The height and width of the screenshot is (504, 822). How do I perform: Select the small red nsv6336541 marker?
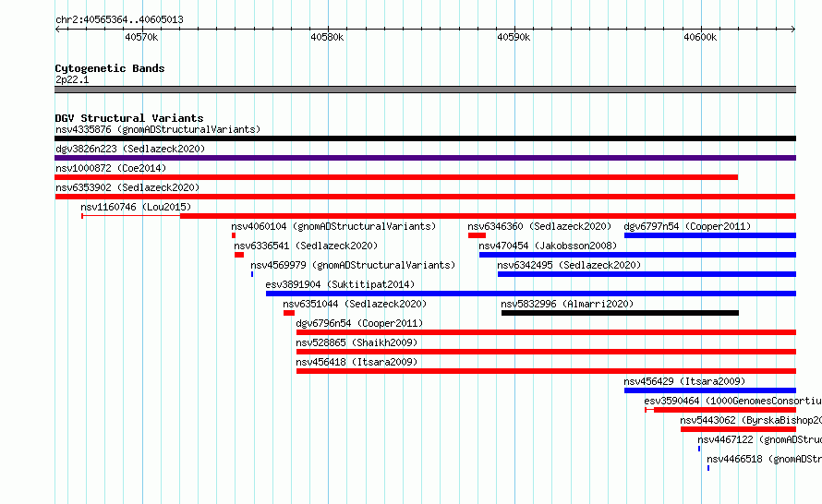[x=239, y=255]
